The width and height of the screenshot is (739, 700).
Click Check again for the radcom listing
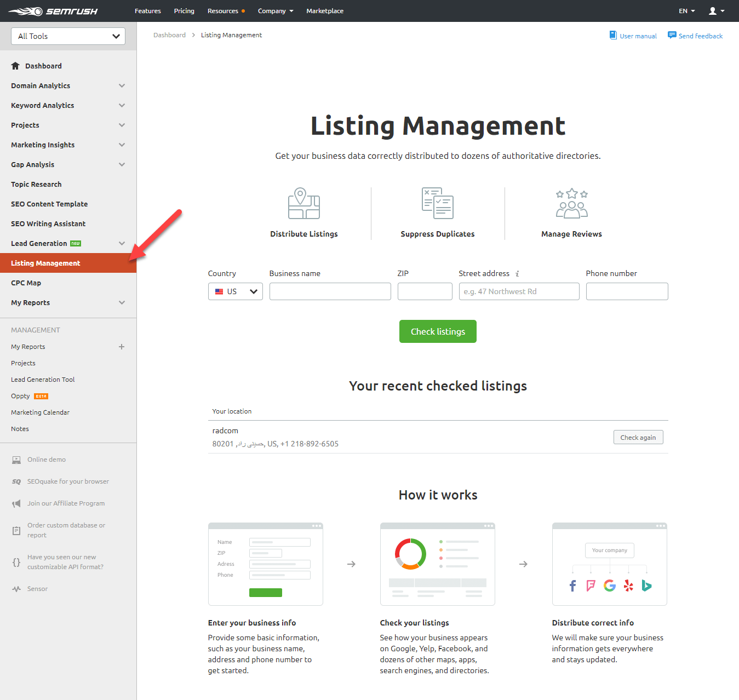click(638, 437)
